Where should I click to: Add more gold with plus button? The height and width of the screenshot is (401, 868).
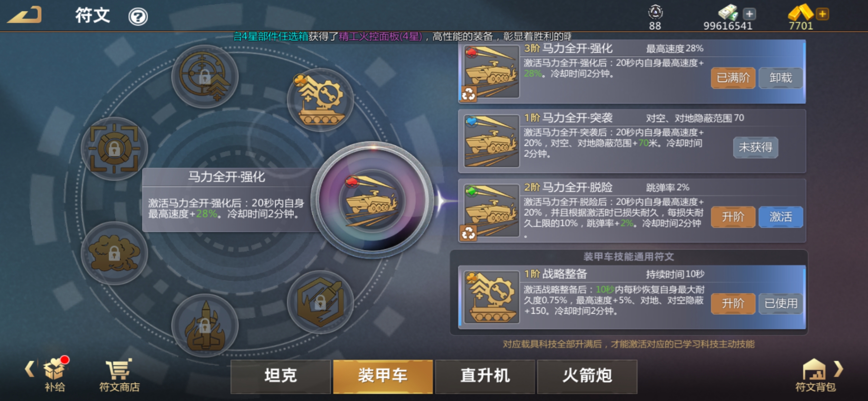click(x=822, y=14)
